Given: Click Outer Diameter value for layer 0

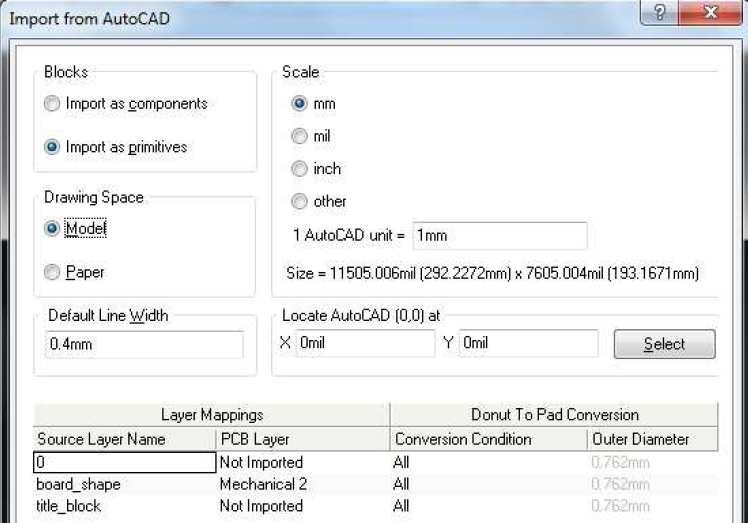Looking at the screenshot, I should pyautogui.click(x=653, y=462).
